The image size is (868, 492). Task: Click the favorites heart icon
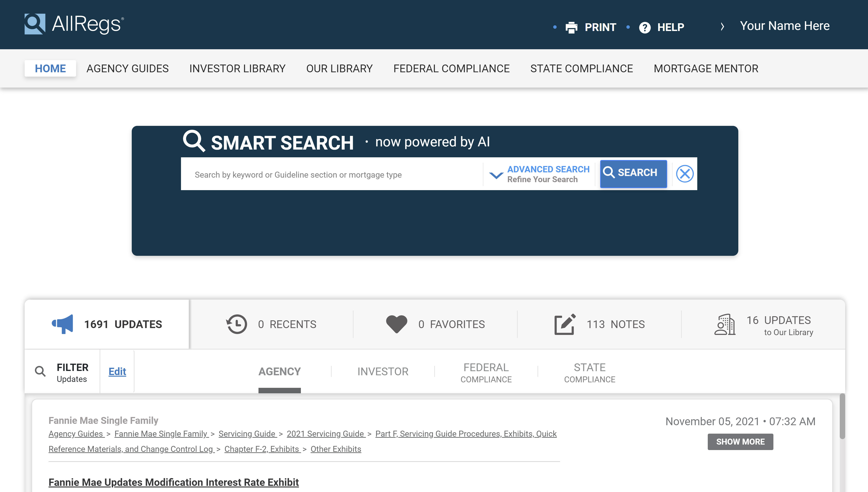coord(397,324)
